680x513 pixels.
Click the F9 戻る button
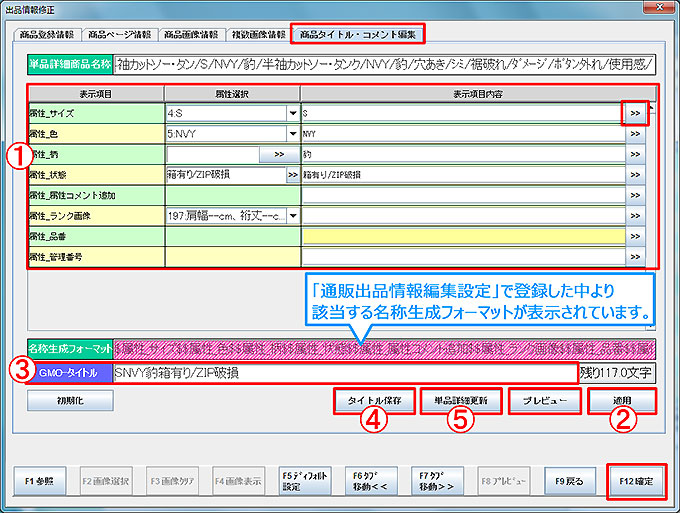[570, 481]
